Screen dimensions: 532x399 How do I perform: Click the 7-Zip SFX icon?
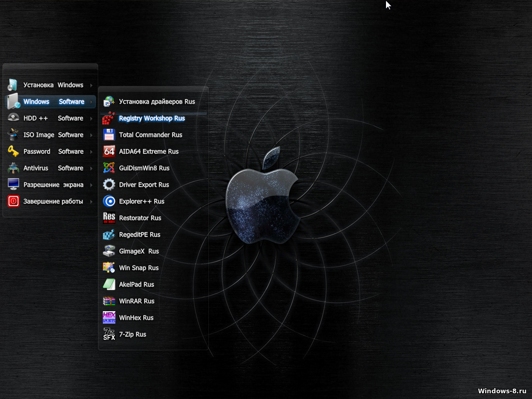tap(109, 334)
